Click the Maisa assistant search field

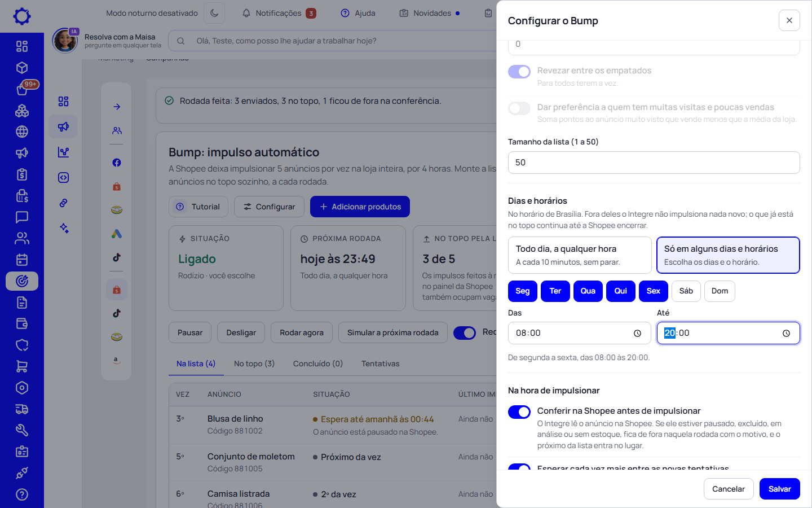(x=333, y=41)
